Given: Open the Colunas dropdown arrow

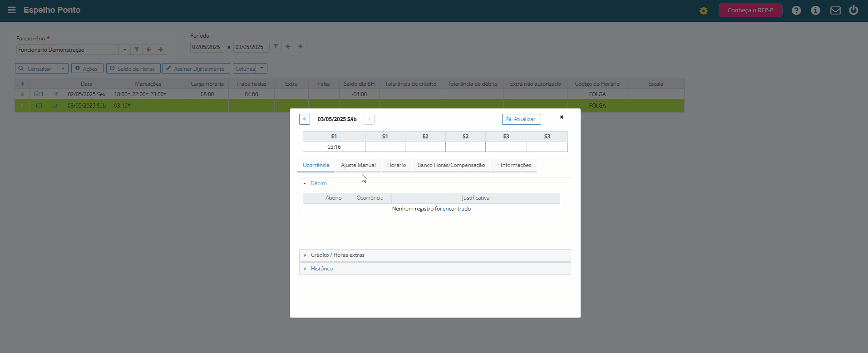Looking at the screenshot, I should click(x=262, y=69).
